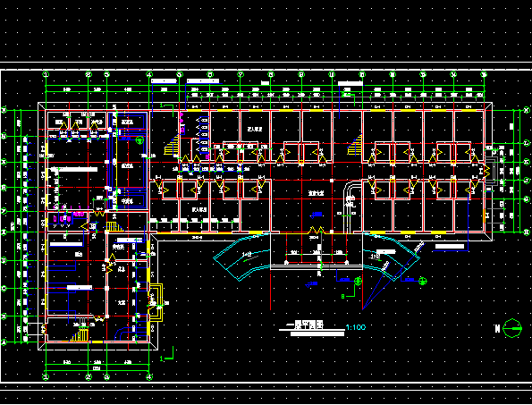532x405 pixels.
Task: Click grid bubble 2 at top row
Action: (89, 74)
